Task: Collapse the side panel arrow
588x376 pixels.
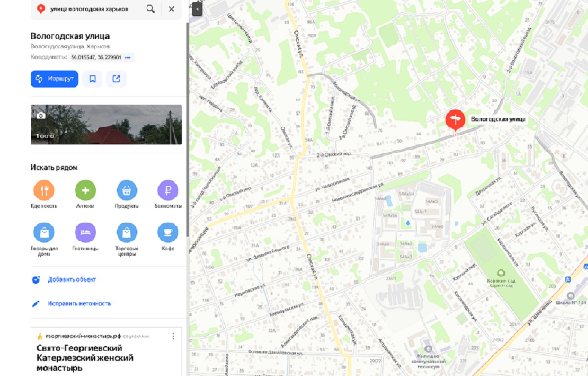Action: pyautogui.click(x=197, y=9)
